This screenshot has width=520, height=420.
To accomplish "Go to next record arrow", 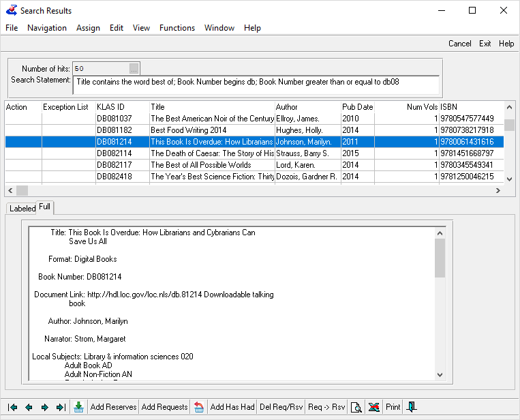I will 45,407.
